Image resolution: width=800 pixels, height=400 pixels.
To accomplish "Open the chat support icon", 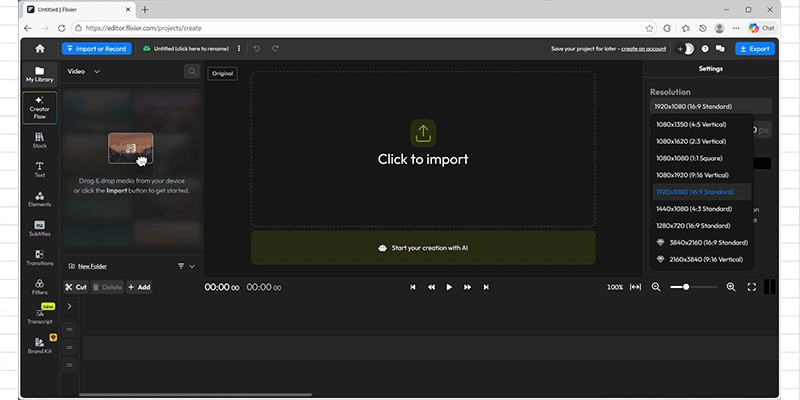I will click(x=720, y=48).
